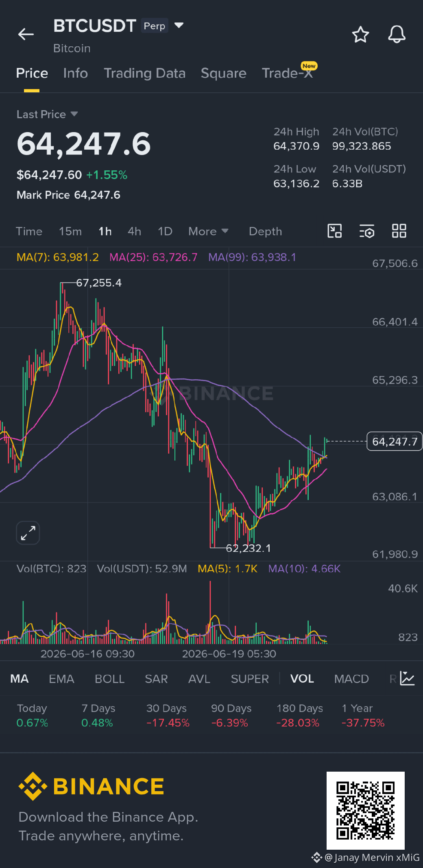Tap the volume MA(5) label
The image size is (423, 868).
228,568
